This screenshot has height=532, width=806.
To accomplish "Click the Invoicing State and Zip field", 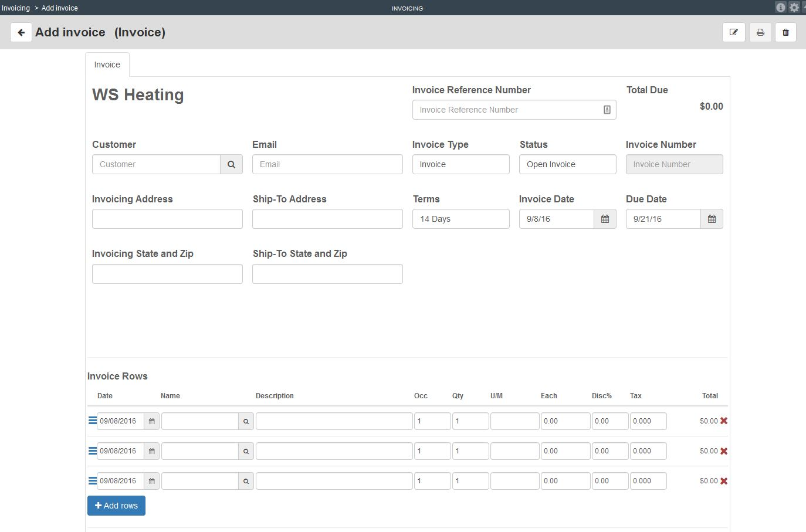I will coord(167,274).
